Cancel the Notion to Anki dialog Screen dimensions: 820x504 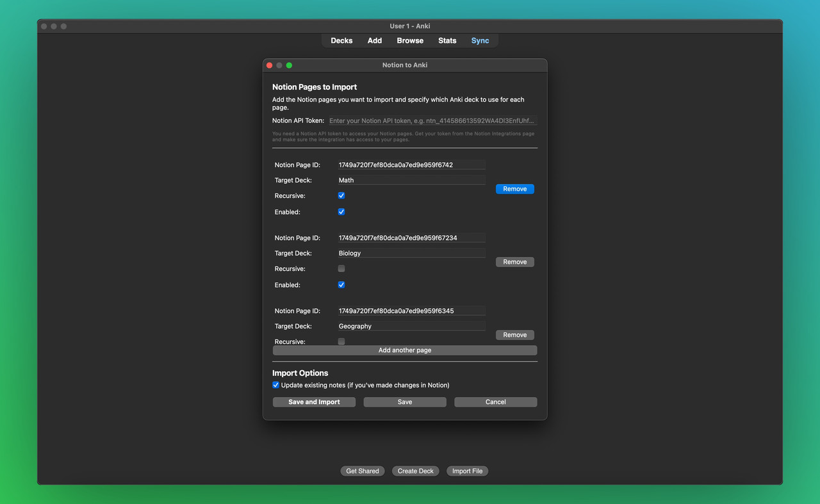[x=495, y=402]
